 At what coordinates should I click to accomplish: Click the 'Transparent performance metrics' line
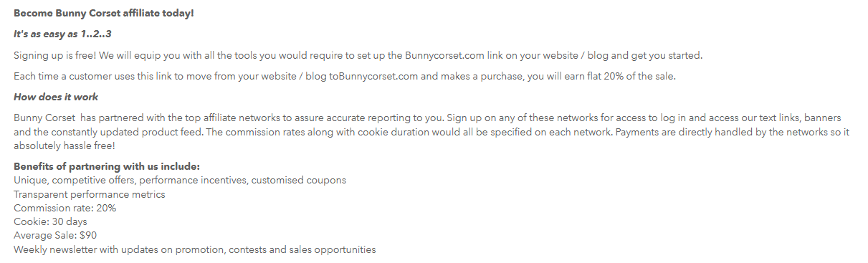pos(90,194)
